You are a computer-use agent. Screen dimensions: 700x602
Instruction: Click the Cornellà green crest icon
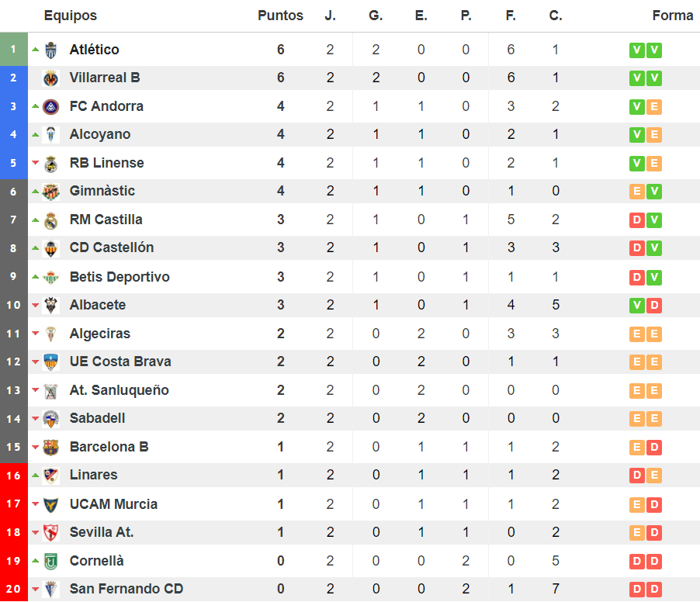click(x=51, y=561)
